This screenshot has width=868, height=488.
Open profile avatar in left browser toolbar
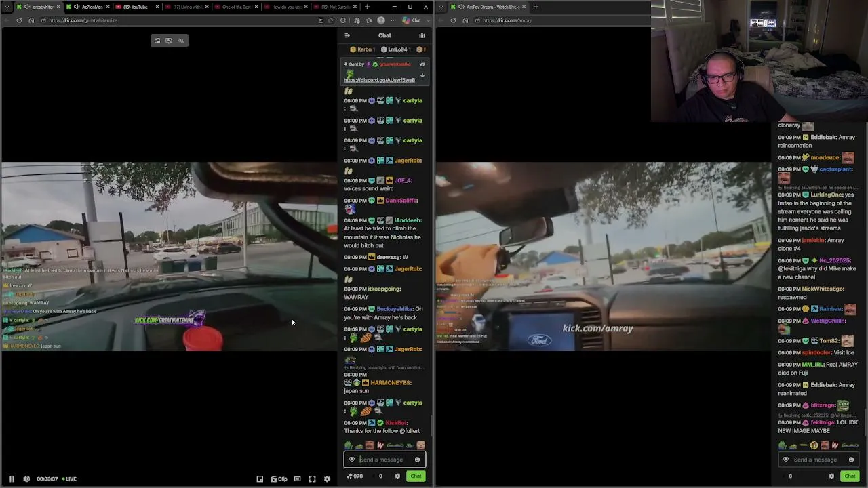click(381, 20)
